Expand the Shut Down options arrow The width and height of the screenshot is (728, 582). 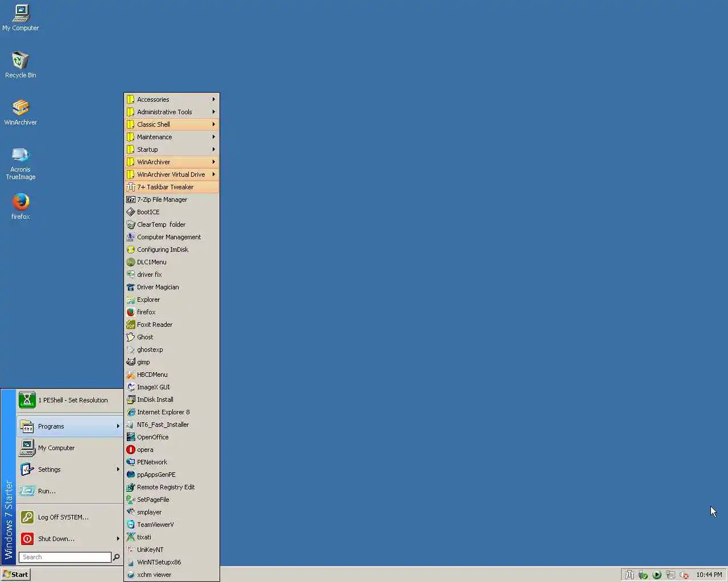[118, 539]
